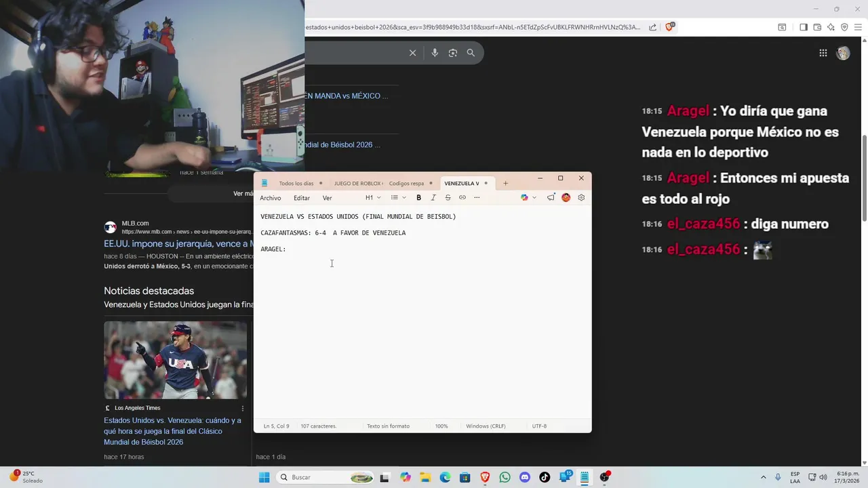Open Brave Leo AI sparkle icon
The image size is (868, 488).
click(831, 27)
